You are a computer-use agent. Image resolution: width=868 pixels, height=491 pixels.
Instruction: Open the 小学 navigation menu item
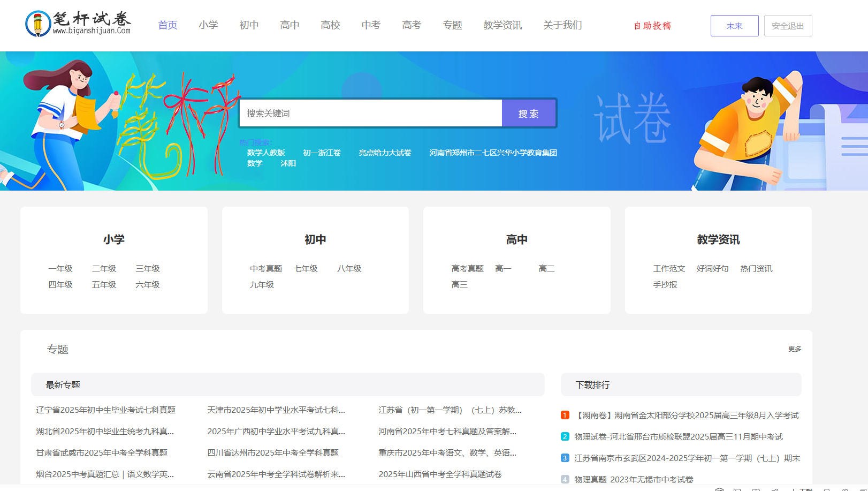208,25
